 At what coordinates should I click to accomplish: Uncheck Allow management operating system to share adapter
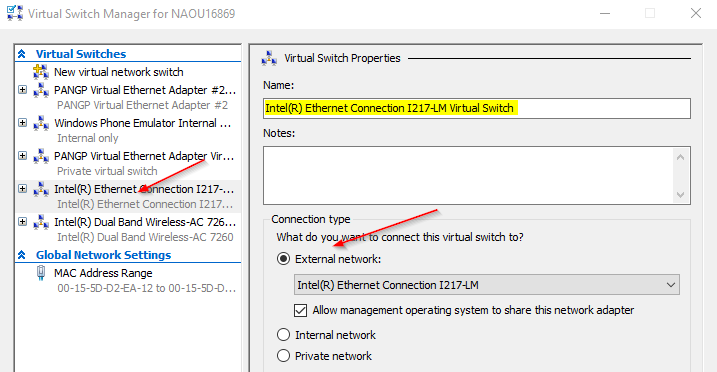click(x=300, y=310)
